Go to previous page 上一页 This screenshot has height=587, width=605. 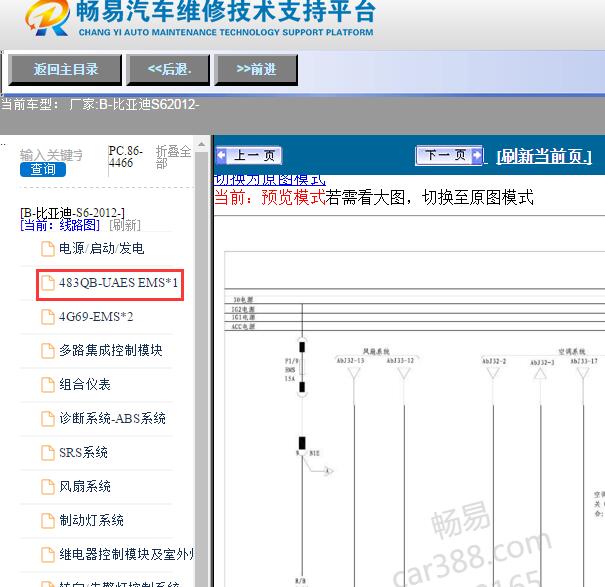(249, 156)
